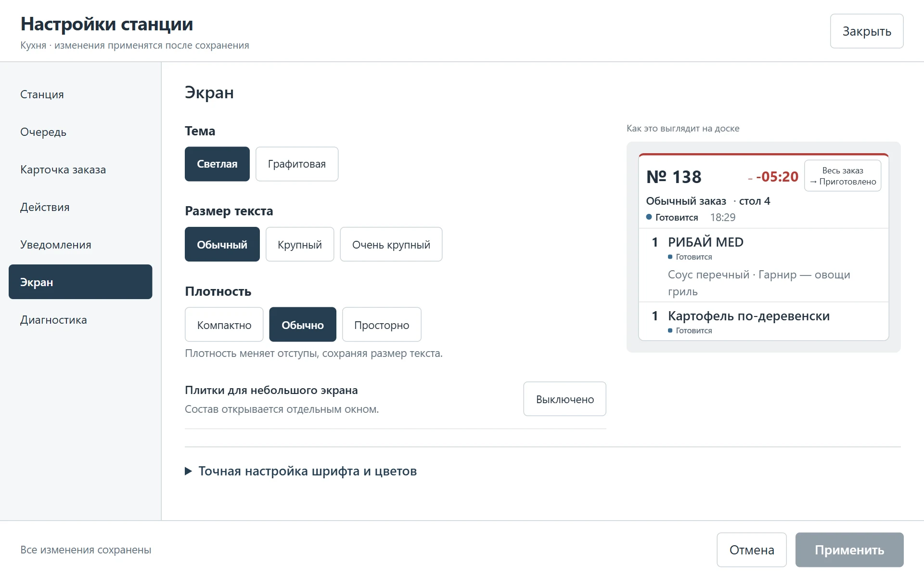Image resolution: width=924 pixels, height=578 pixels.
Task: Set density to Просторно
Action: pyautogui.click(x=382, y=325)
